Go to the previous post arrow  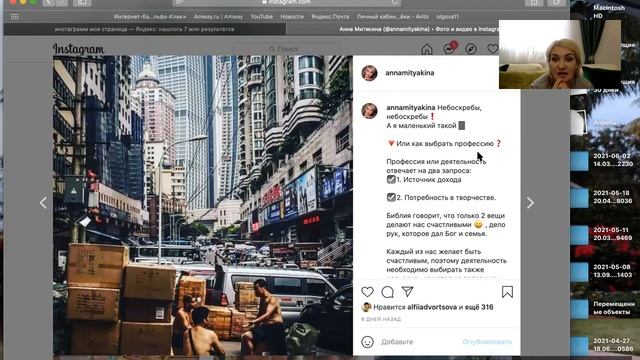[43, 203]
